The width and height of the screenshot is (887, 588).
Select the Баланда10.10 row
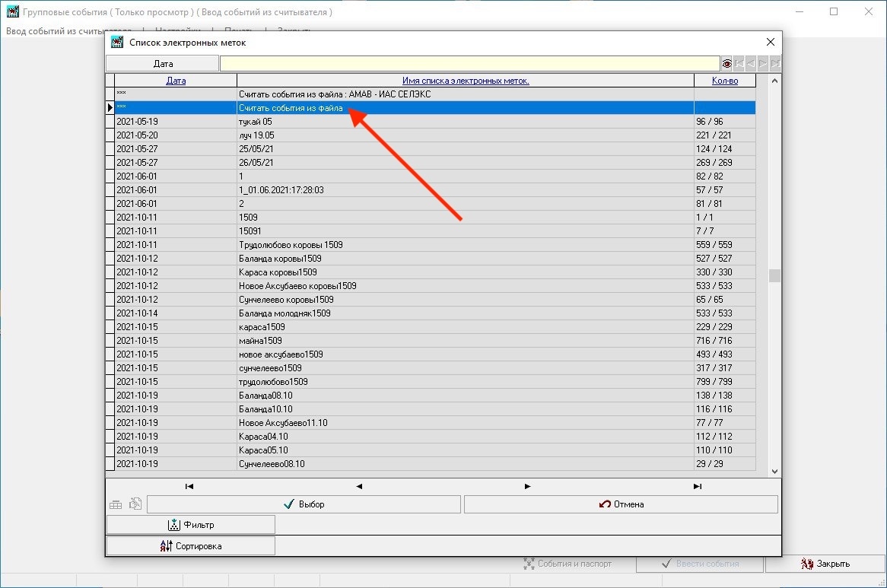tap(435, 408)
